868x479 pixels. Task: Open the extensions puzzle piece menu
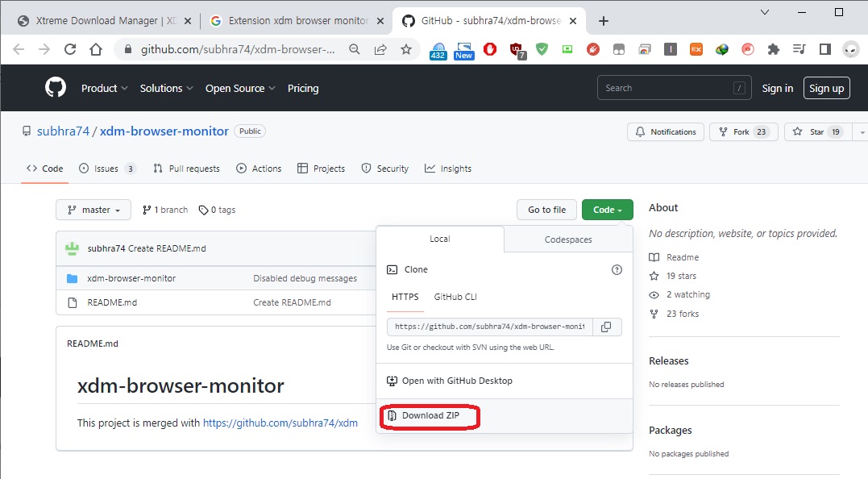click(774, 49)
